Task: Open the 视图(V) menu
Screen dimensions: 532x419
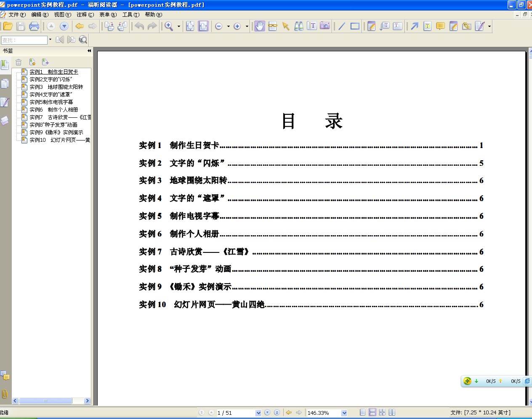Action: pos(63,15)
